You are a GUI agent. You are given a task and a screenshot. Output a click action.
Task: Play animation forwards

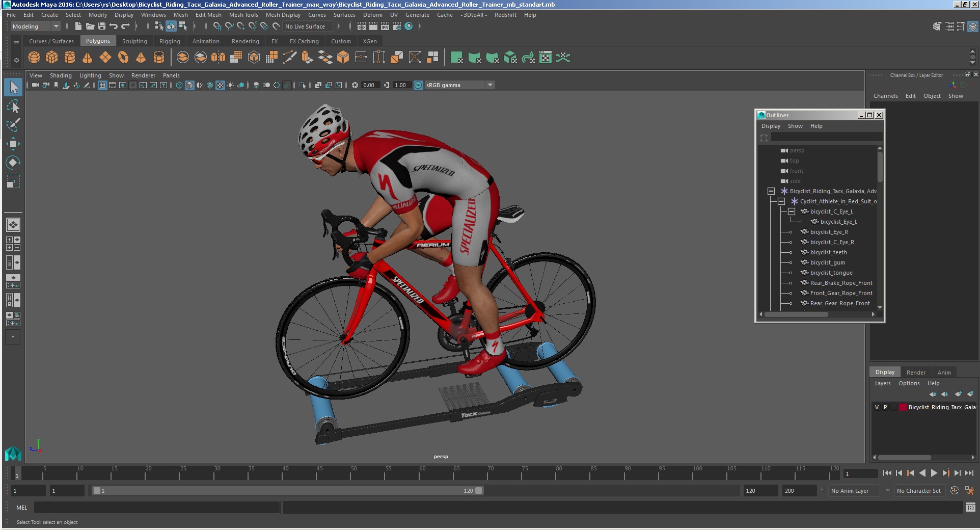coord(934,473)
